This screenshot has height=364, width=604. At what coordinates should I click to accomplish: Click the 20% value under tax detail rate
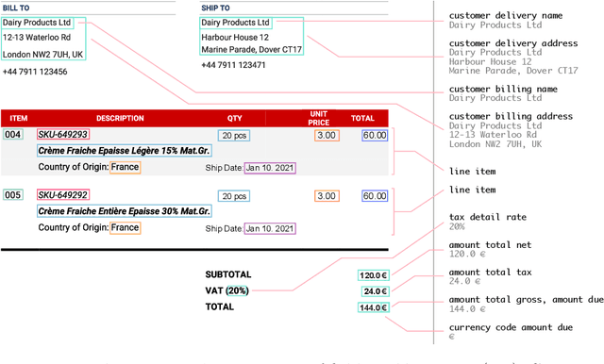(x=457, y=226)
